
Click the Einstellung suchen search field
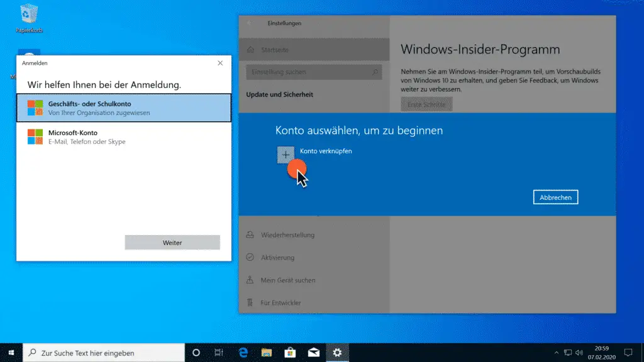point(314,72)
